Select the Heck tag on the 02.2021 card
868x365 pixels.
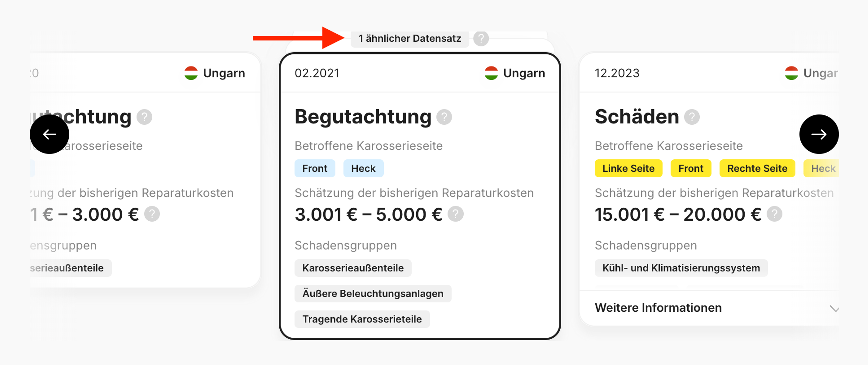(x=363, y=168)
